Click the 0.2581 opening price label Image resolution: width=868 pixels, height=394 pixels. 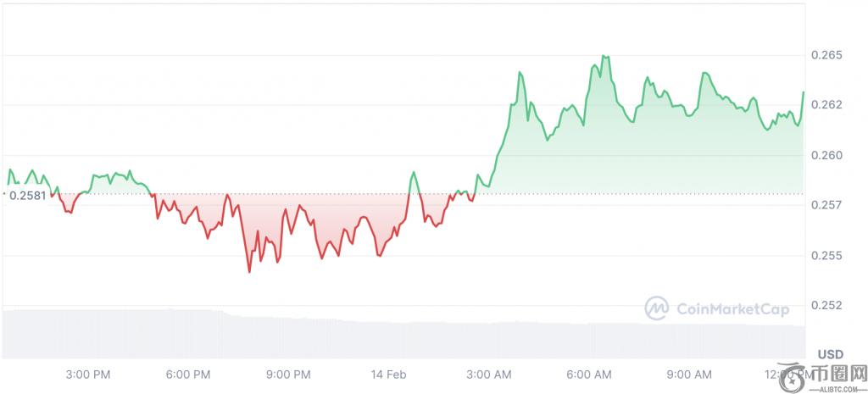pos(27,195)
